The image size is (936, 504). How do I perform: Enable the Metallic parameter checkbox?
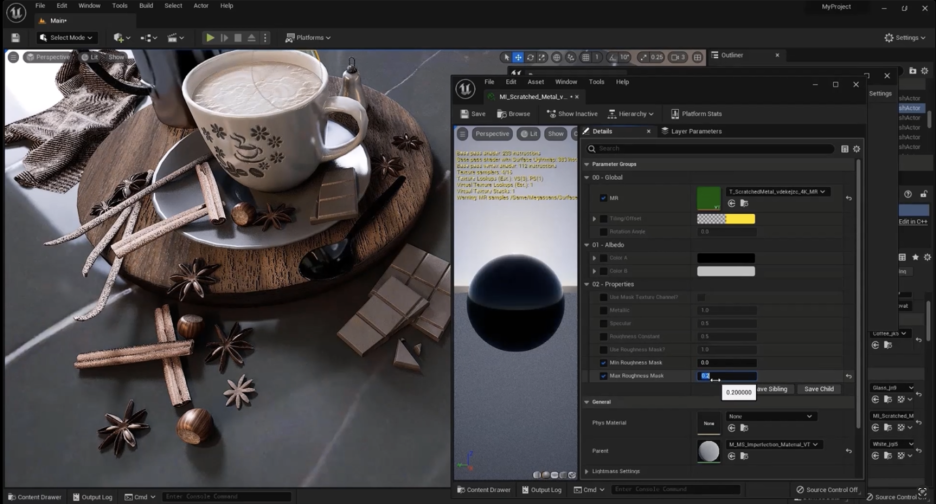point(603,310)
